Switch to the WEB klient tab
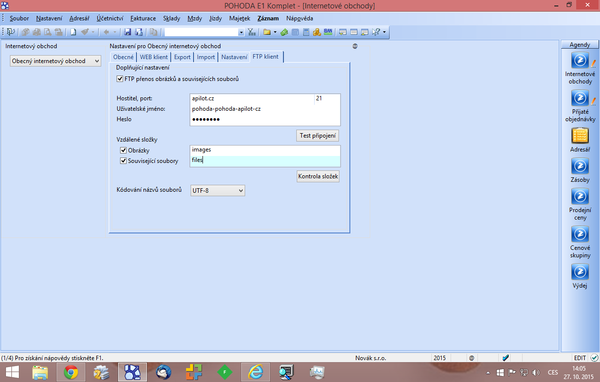Viewport: 600px width, 382px height. click(153, 57)
